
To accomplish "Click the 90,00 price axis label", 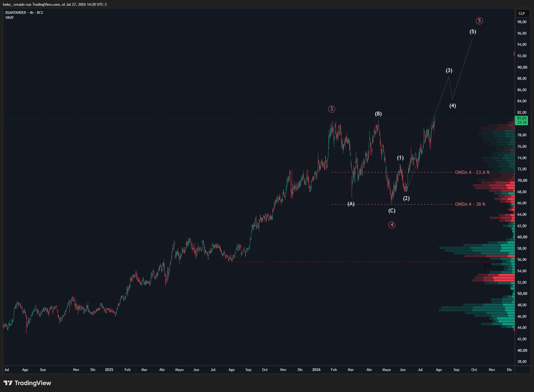I will [522, 67].
